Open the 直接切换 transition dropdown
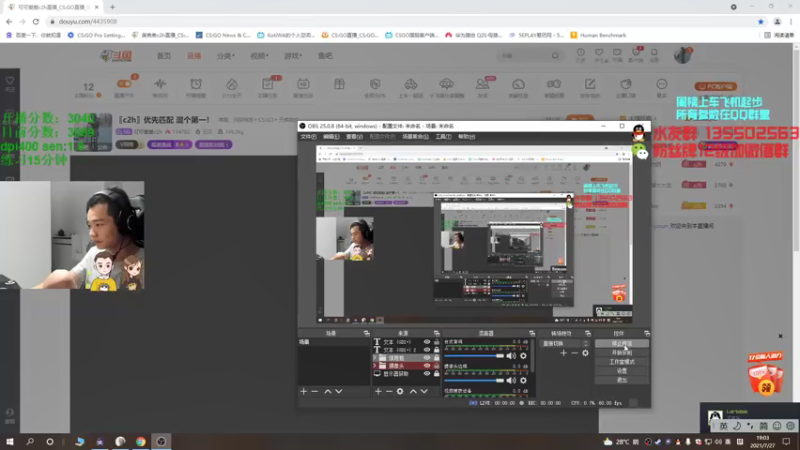 (x=564, y=343)
